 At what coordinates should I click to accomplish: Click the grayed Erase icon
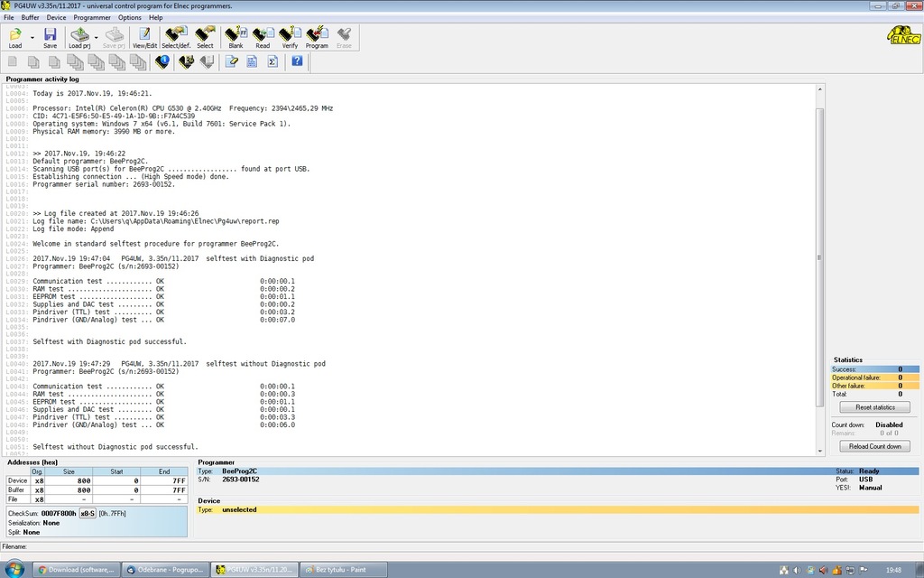(344, 38)
